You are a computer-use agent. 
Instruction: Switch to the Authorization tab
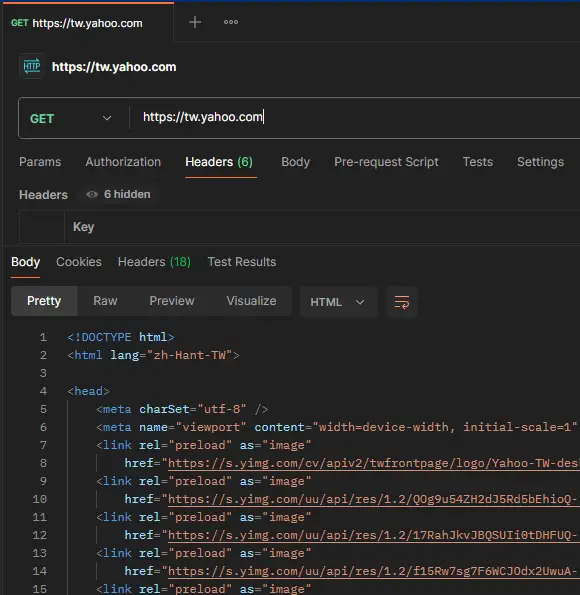pos(123,162)
